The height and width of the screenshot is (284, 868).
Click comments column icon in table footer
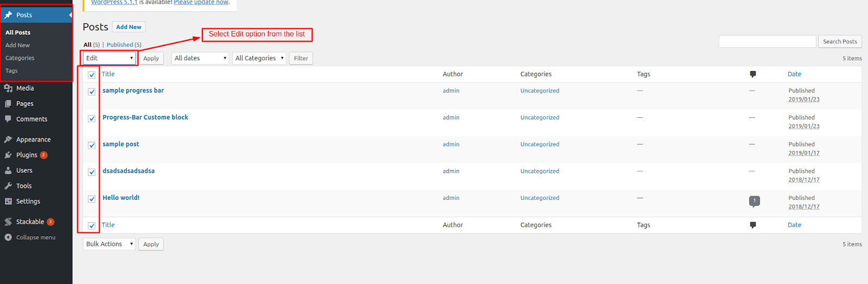[x=753, y=225]
